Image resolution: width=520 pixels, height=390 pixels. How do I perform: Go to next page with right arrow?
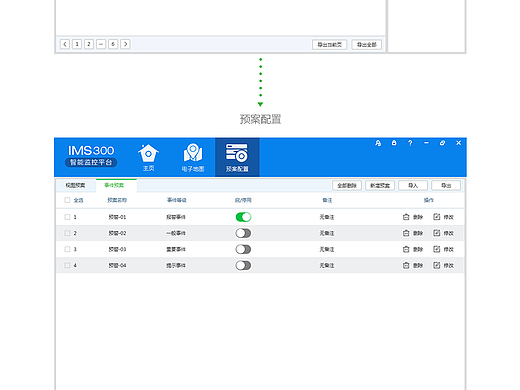pyautogui.click(x=125, y=44)
